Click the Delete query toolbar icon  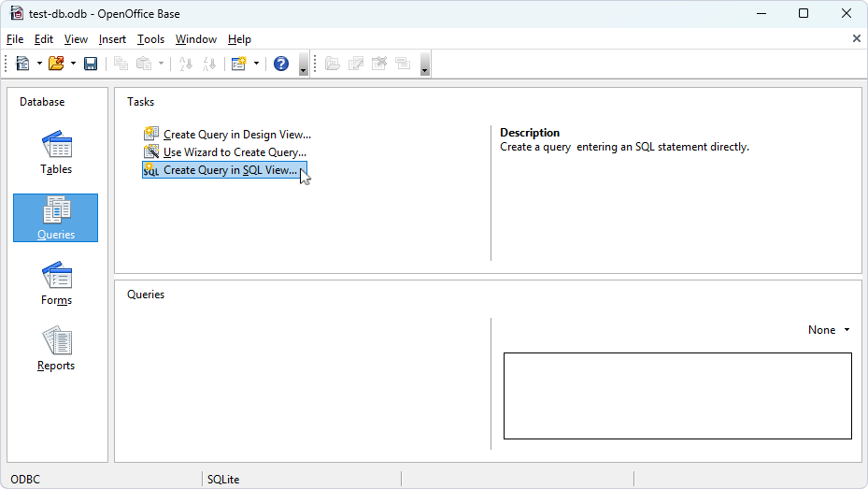click(379, 64)
